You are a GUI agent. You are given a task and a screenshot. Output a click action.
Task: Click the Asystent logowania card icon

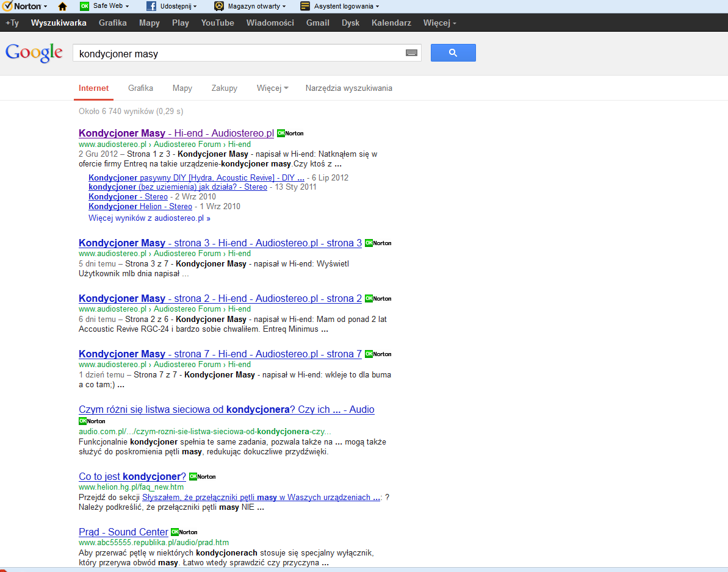[305, 7]
